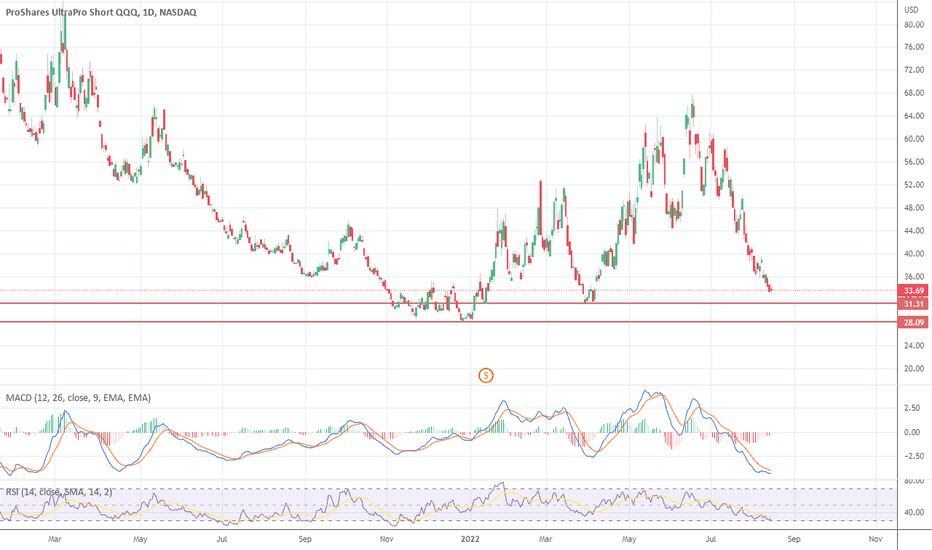932x550 pixels.
Task: Click the 2.50 MACD axis value
Action: 912,408
